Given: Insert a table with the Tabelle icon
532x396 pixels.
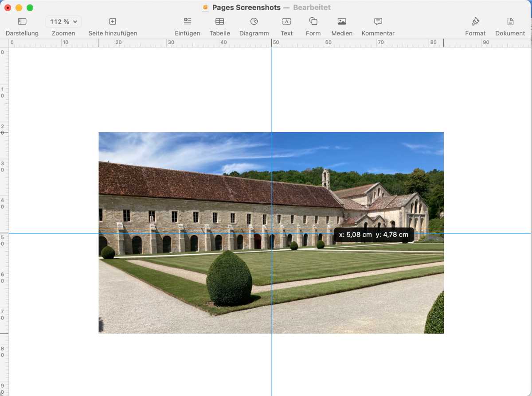Looking at the screenshot, I should tap(219, 21).
